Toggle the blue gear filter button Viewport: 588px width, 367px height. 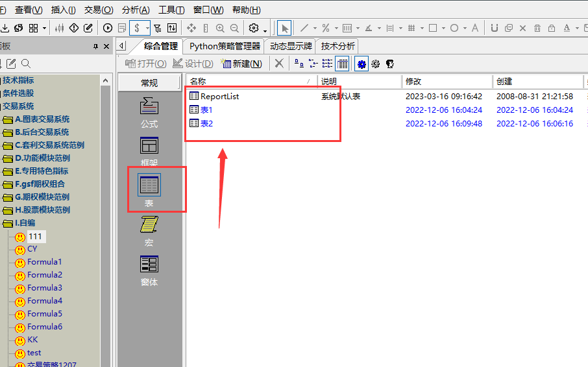click(x=361, y=64)
